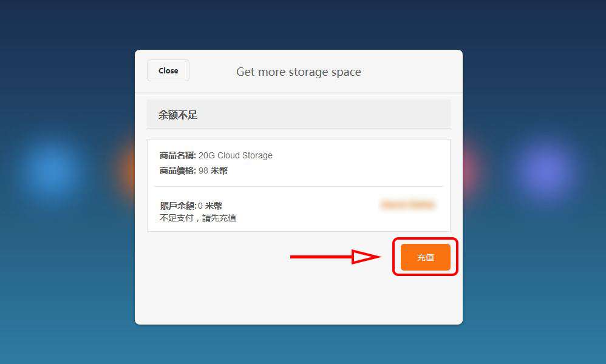This screenshot has width=606, height=364.
Task: Click the blurred orange link beside account balance
Action: pyautogui.click(x=408, y=204)
